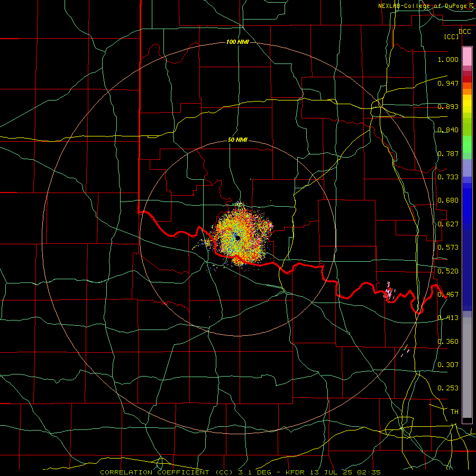Click the 0.307 scale value
The image size is (476, 476).
448,364
